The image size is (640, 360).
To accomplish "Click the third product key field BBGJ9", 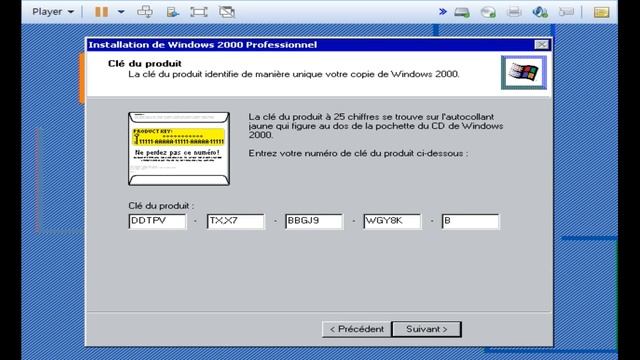I will [x=314, y=221].
